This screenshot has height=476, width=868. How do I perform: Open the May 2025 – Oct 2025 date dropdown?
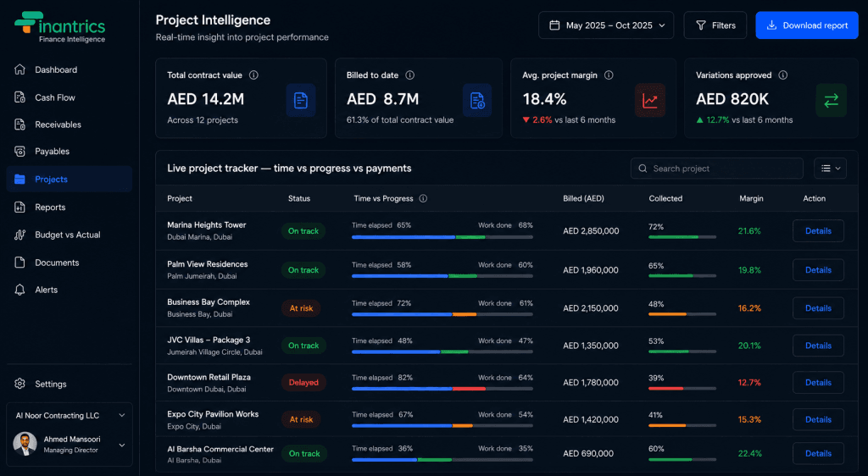[x=606, y=25]
